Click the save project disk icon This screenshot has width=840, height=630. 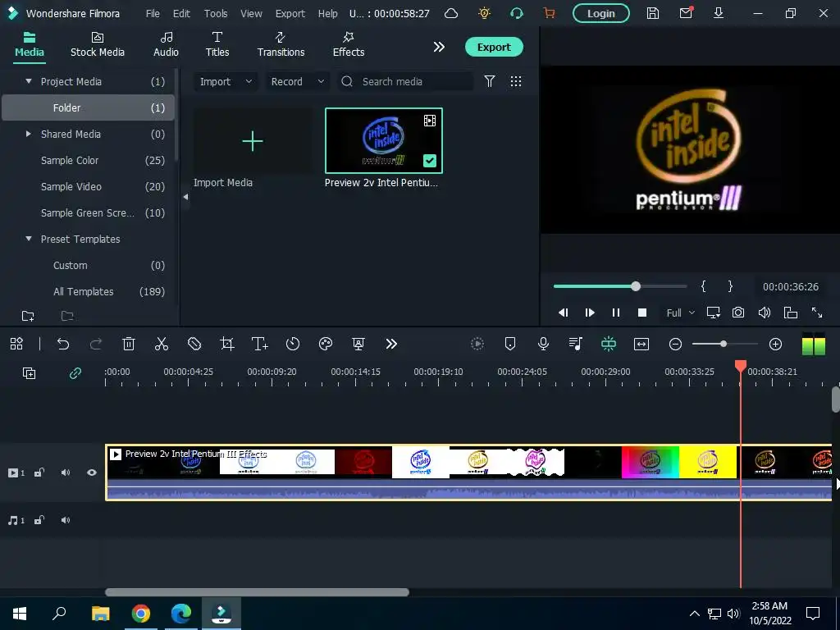coord(652,13)
